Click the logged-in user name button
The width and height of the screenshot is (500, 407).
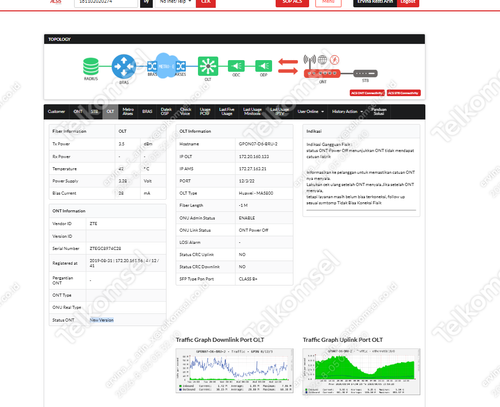coord(375,2)
